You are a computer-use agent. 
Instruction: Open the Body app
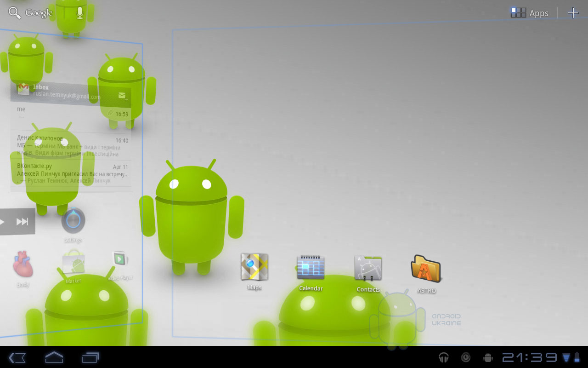point(23,269)
